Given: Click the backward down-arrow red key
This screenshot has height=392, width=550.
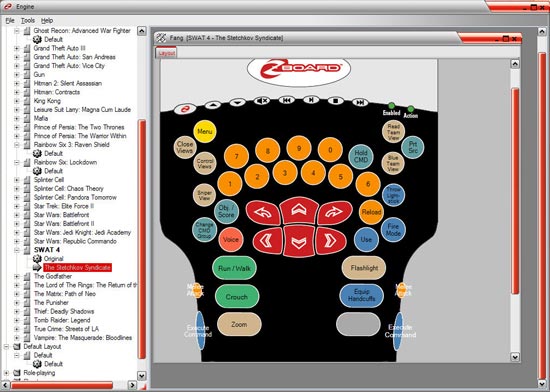Looking at the screenshot, I should 299,242.
